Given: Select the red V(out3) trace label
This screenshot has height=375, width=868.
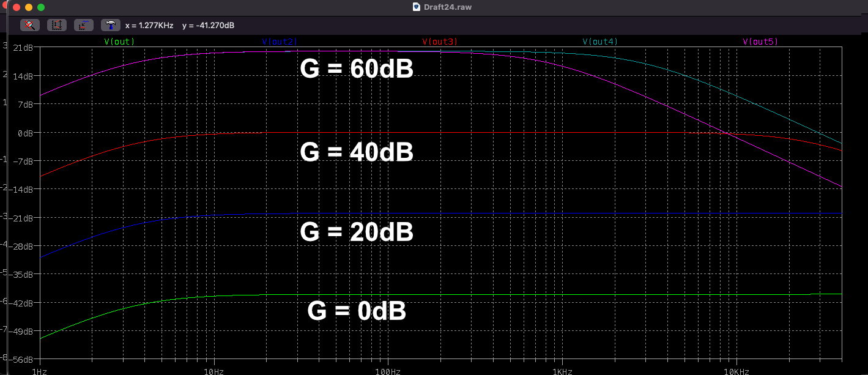Looking at the screenshot, I should pos(440,42).
